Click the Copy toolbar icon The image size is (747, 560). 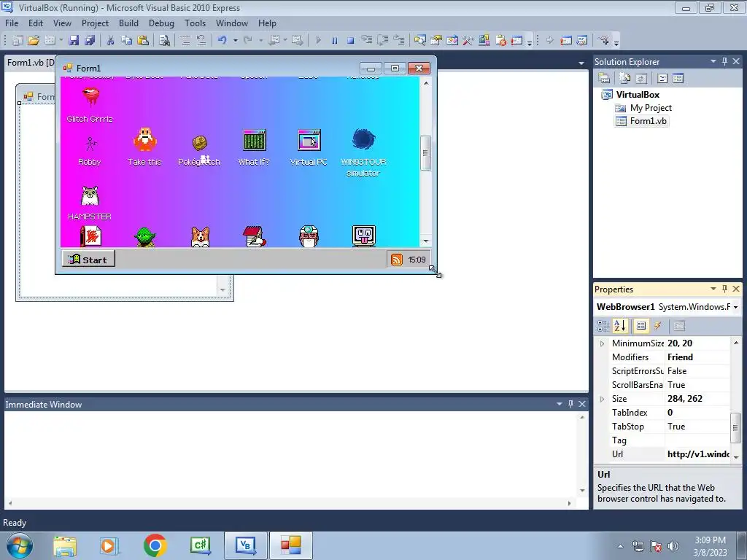point(126,41)
